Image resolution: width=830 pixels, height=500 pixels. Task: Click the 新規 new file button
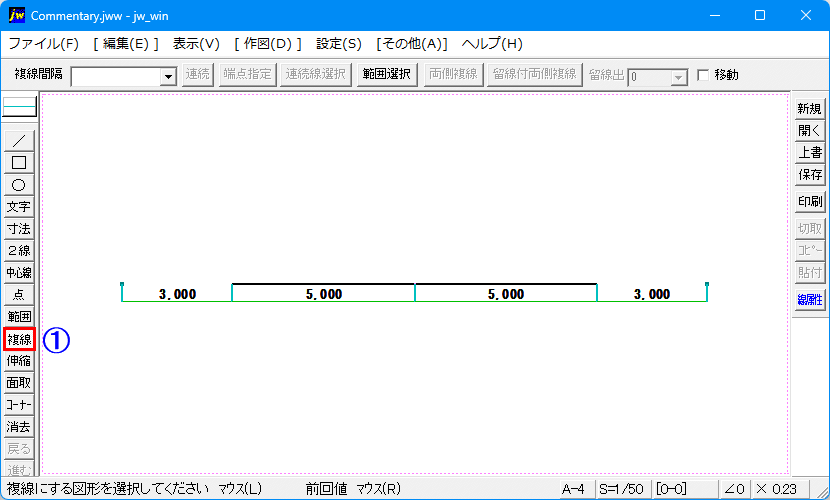[809, 108]
